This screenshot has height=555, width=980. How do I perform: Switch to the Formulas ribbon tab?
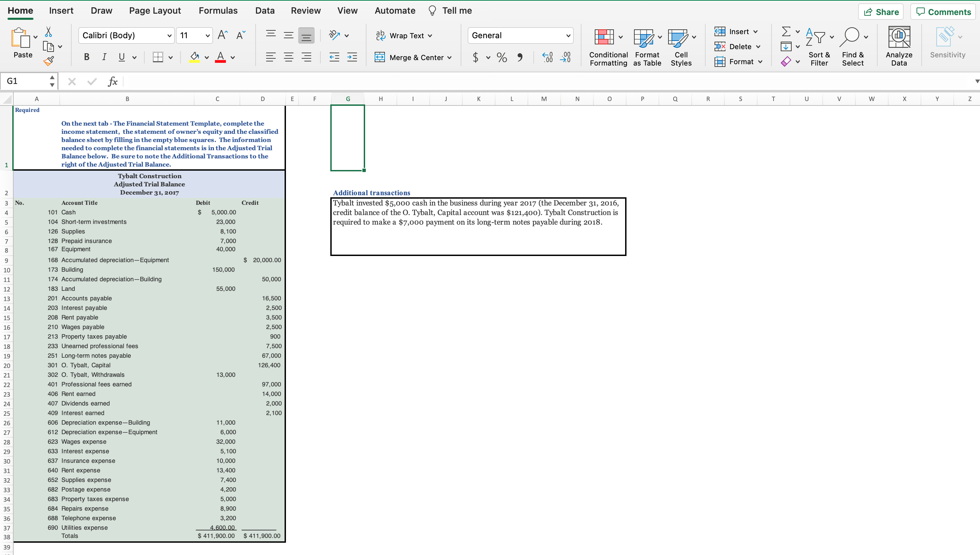(218, 10)
